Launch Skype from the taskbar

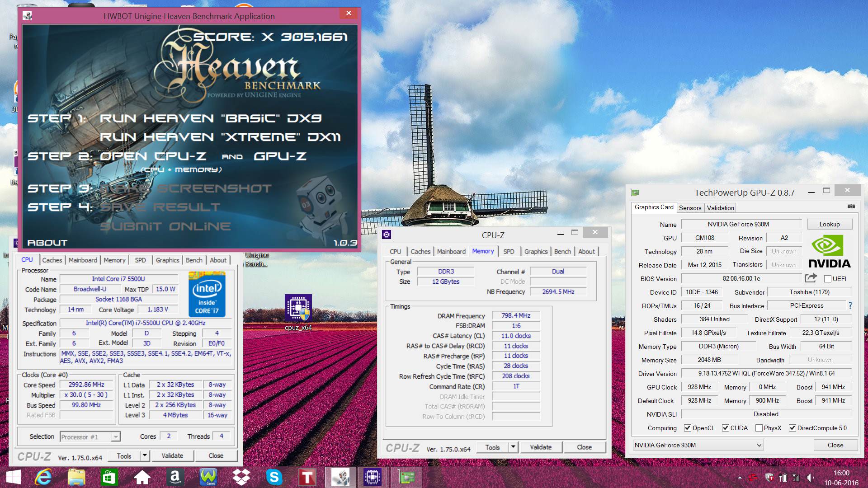click(x=274, y=477)
